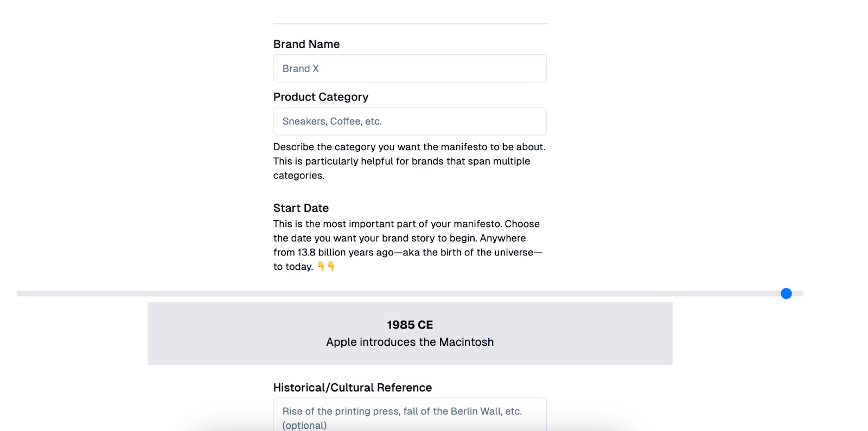This screenshot has height=431, width=868.
Task: Click the "Historical/Cultural Reference" label
Action: click(x=353, y=388)
